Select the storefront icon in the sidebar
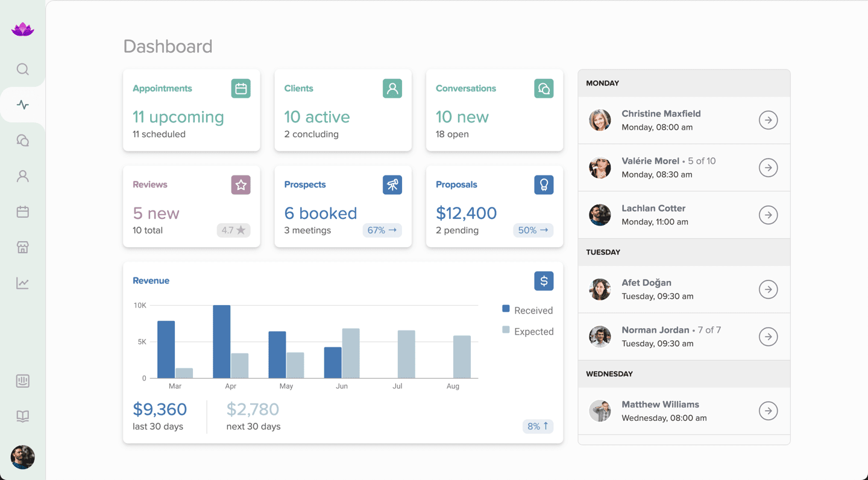The image size is (868, 480). pyautogui.click(x=22, y=247)
